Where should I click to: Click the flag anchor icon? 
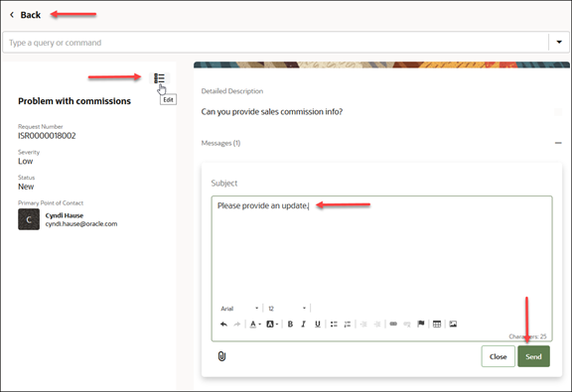421,324
